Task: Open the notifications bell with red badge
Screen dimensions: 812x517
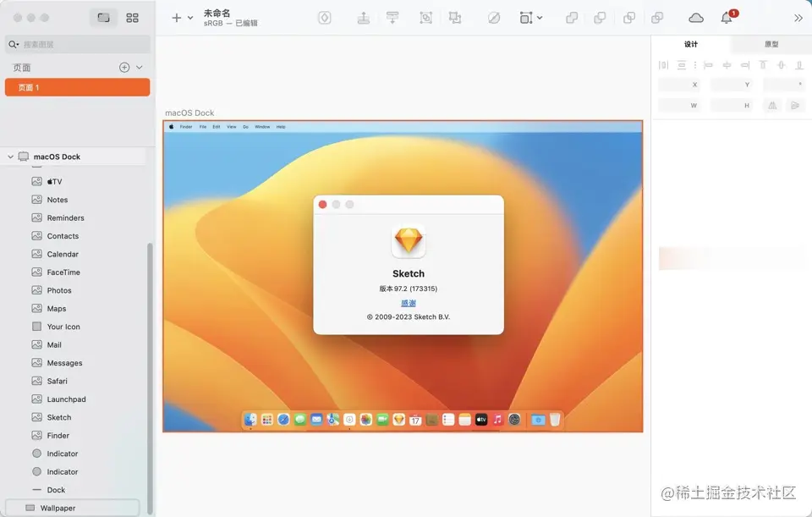Action: pos(727,18)
